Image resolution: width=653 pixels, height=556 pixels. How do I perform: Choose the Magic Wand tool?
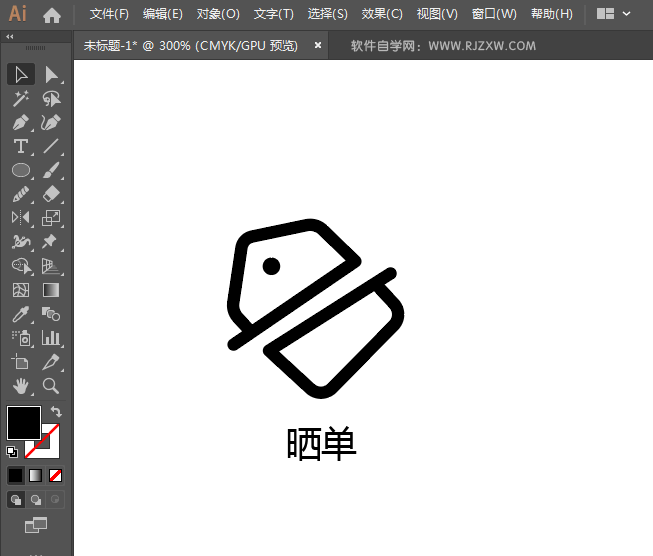pos(21,99)
